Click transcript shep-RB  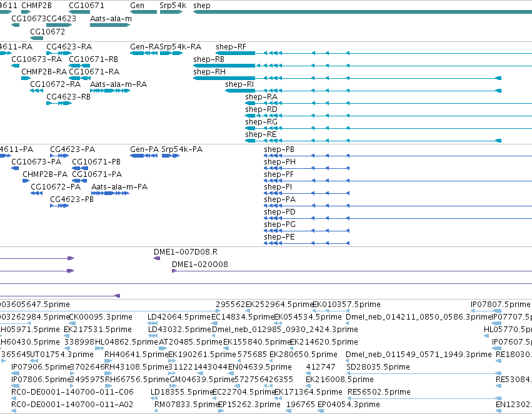click(363, 66)
